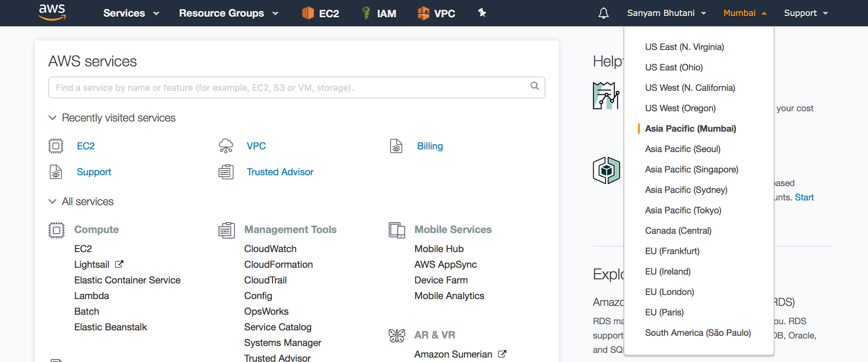The image size is (868, 362).
Task: Open the VPC shortcut in the top navigation bar
Action: tap(436, 13)
